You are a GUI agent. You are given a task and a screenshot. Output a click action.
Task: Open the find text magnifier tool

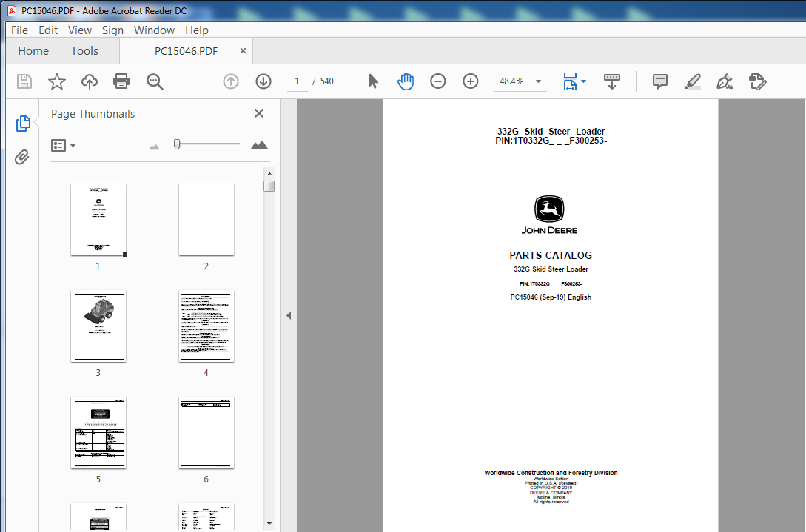(x=155, y=81)
